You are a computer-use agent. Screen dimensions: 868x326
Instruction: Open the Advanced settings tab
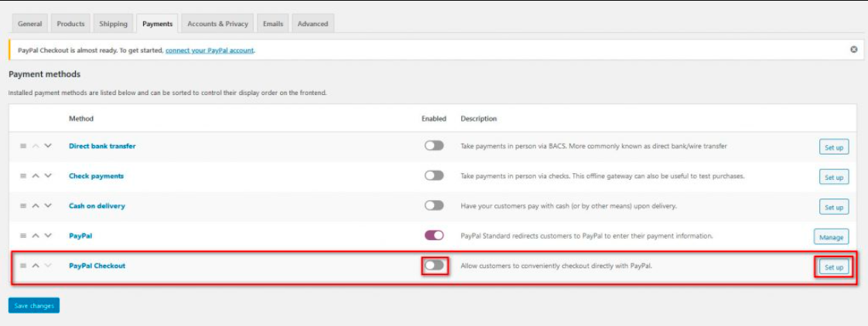[313, 24]
